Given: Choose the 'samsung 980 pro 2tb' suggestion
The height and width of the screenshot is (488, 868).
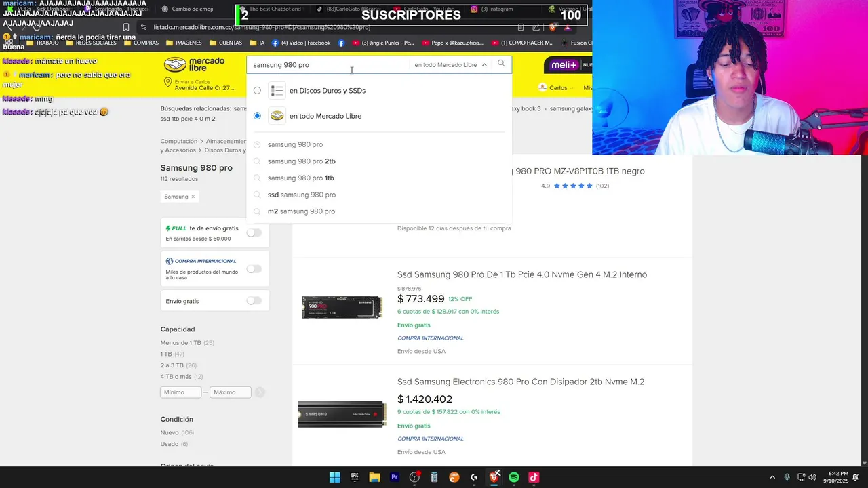Looking at the screenshot, I should point(301,161).
